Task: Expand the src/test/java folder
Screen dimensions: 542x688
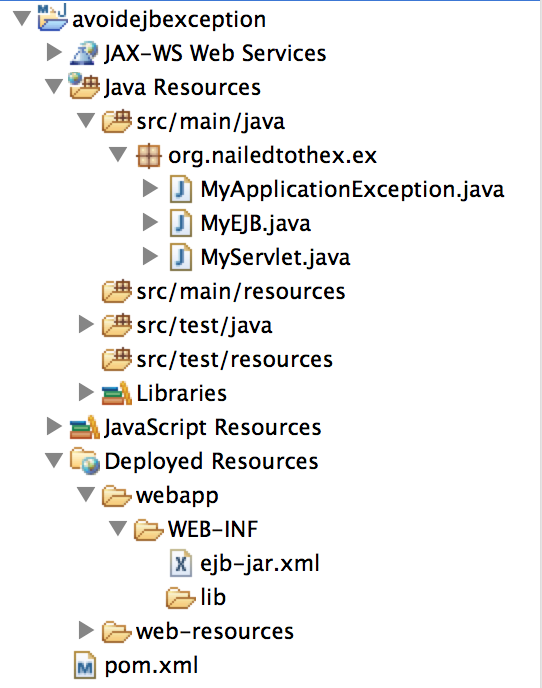Action: [x=86, y=325]
